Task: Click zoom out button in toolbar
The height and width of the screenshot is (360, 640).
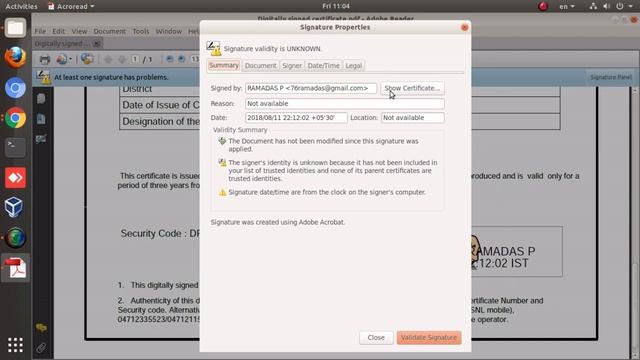Action: (x=169, y=60)
